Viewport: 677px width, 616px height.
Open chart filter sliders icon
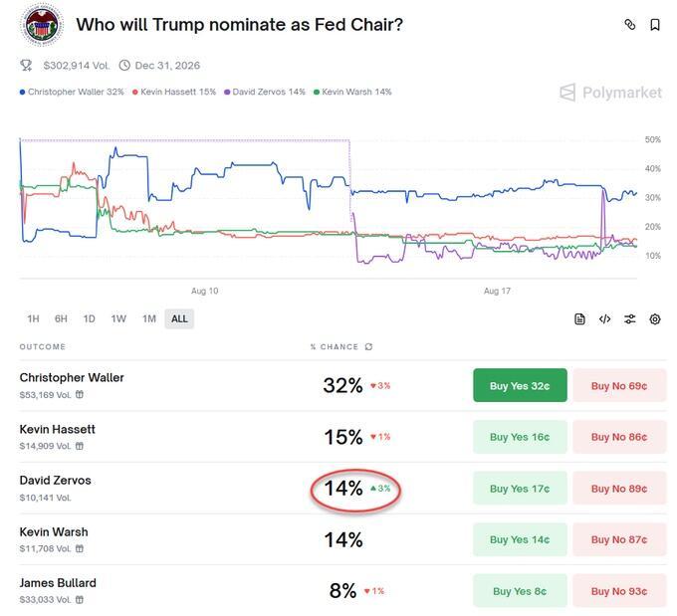click(630, 319)
